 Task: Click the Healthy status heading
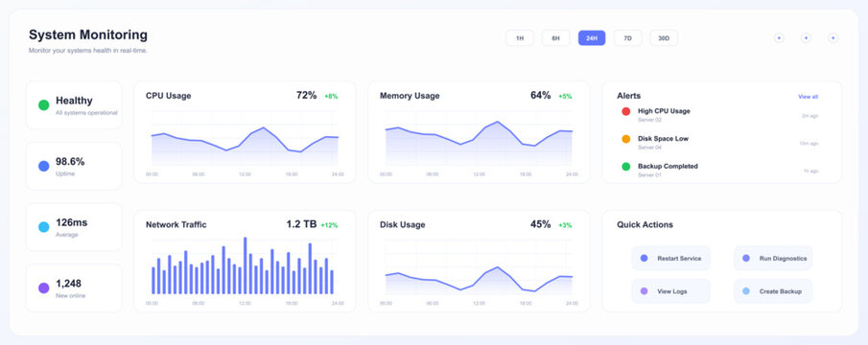coord(74,101)
